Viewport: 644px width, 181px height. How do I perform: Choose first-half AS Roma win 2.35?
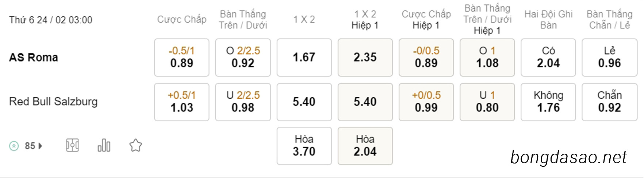(365, 58)
